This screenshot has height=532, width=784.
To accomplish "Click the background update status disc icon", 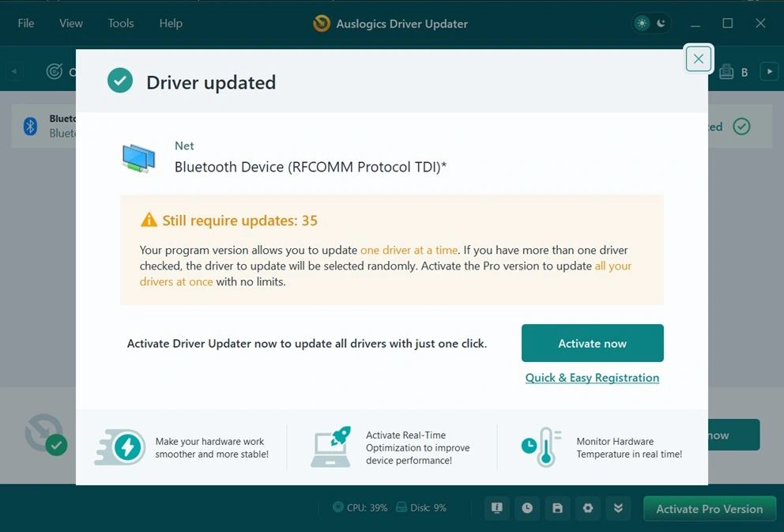I will [x=46, y=434].
